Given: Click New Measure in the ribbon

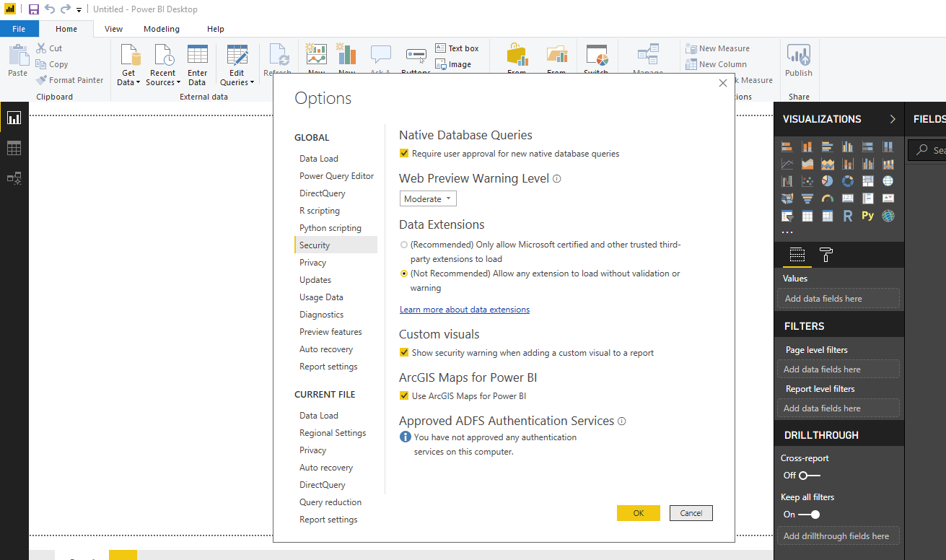Looking at the screenshot, I should coord(717,48).
